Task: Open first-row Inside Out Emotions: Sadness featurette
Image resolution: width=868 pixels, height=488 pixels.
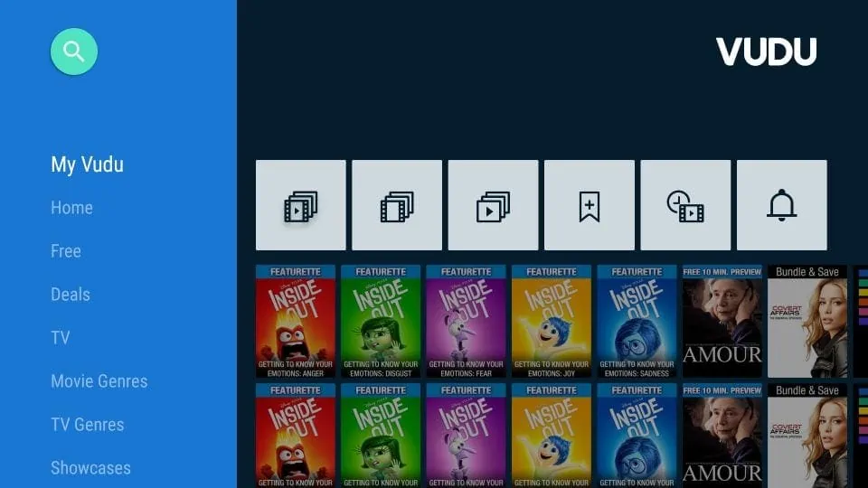Action: 637,322
